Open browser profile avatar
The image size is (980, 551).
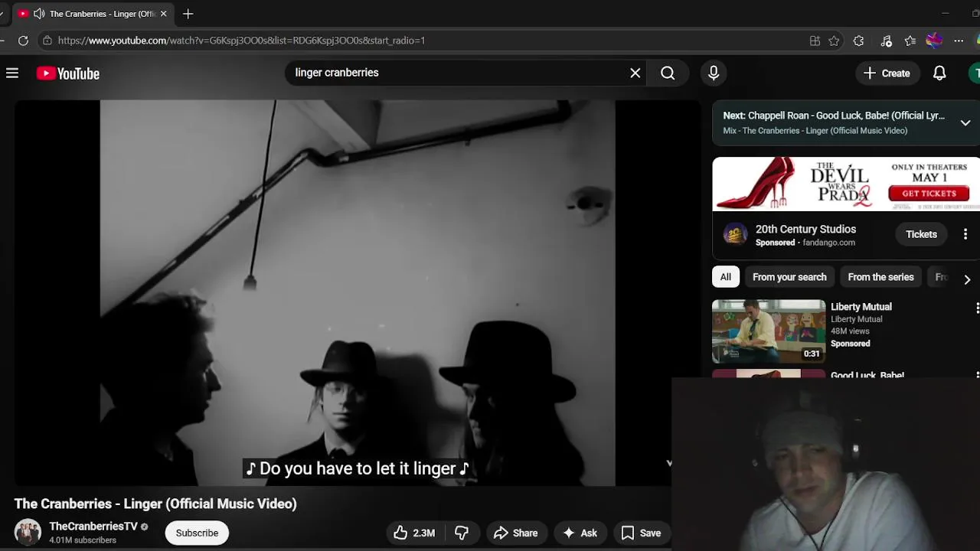934,41
